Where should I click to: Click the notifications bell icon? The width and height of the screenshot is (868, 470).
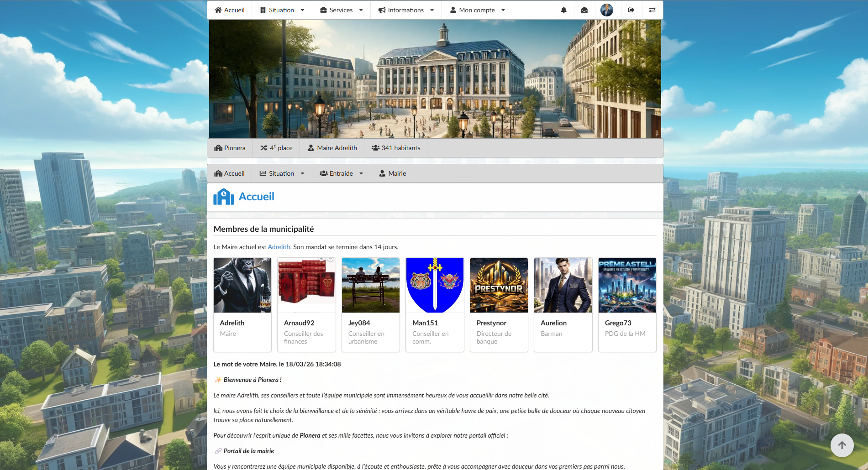click(x=563, y=10)
